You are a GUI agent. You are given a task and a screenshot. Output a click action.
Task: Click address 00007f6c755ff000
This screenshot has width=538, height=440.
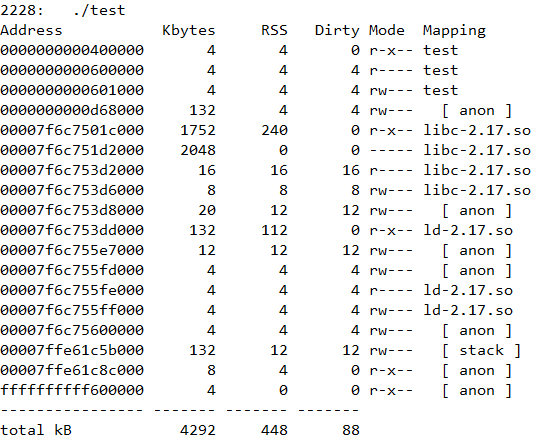click(x=72, y=310)
